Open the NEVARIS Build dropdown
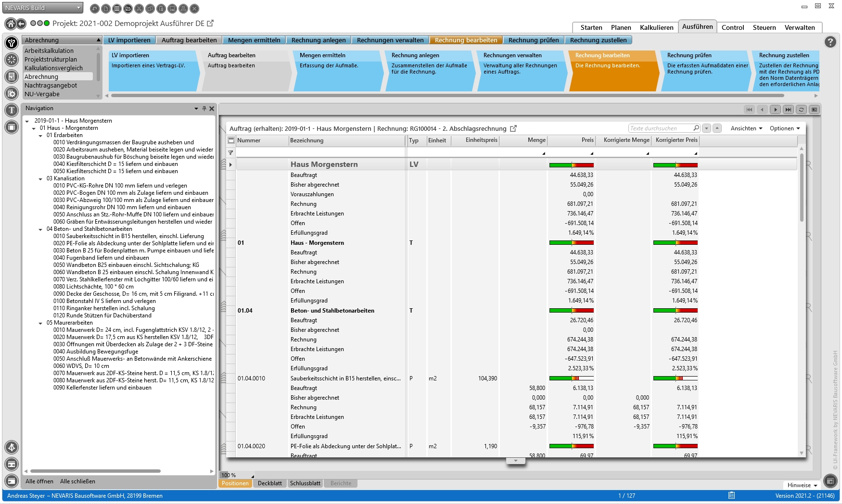Image resolution: width=842 pixels, height=504 pixels. (x=43, y=8)
